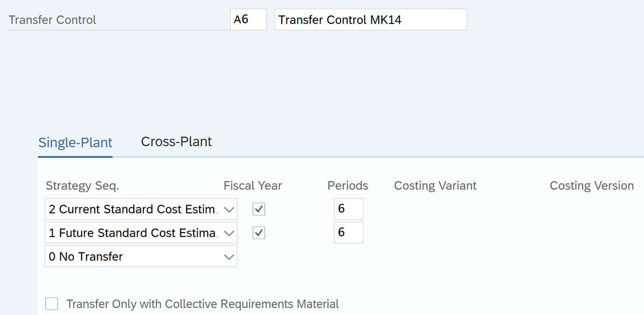Screen dimensions: 644x315
Task: Click Periods field for Current Standard Cost Estimate
Action: [348, 209]
